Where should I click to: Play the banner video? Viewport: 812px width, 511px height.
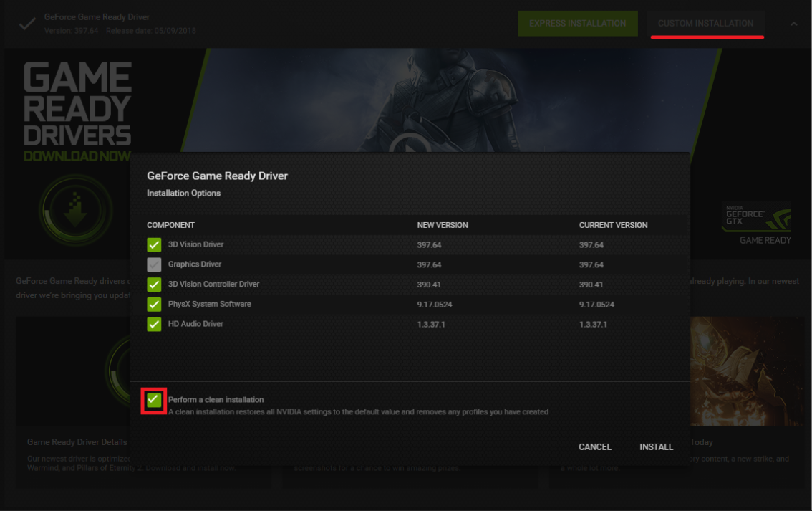coord(410,143)
